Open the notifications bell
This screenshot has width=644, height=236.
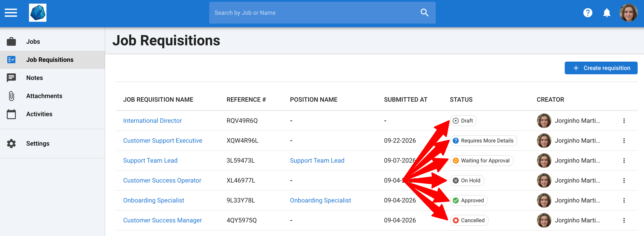[x=606, y=13]
